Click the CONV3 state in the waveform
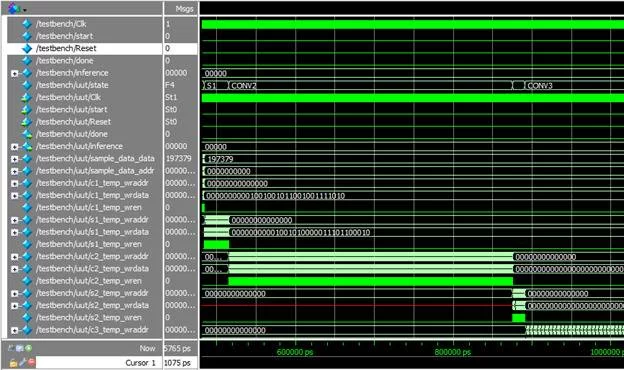The width and height of the screenshot is (624, 370). 540,86
